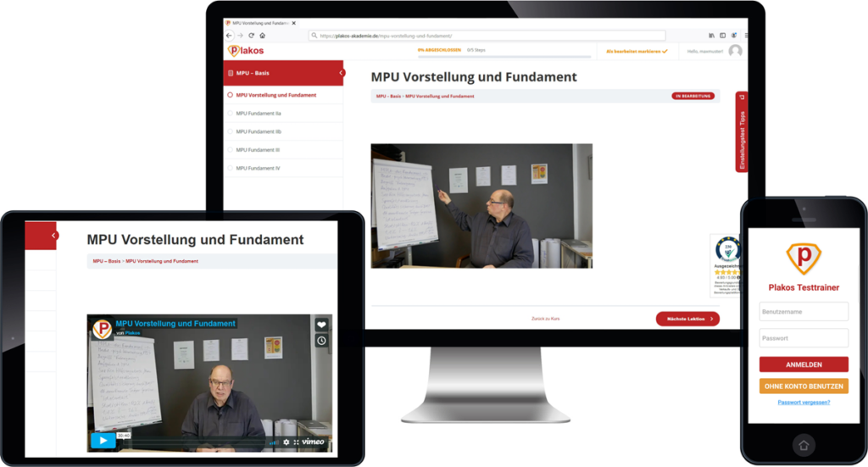Focus the 'Benutzername' field on the phone
This screenshot has height=467, width=868.
[804, 312]
